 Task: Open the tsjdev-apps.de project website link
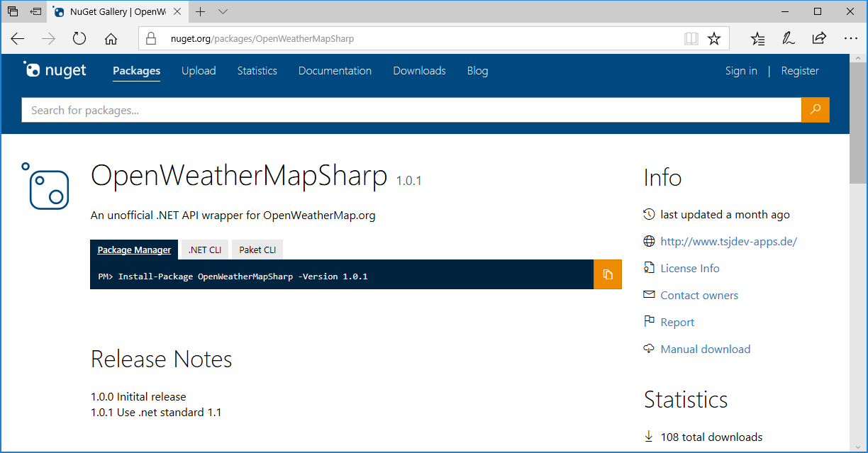(x=728, y=241)
